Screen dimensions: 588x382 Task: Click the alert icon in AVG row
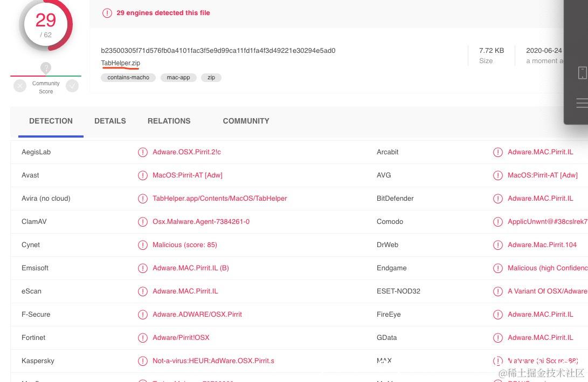(498, 175)
